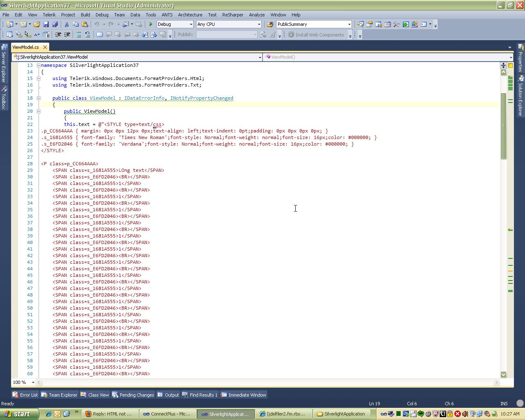Screen dimensions: 525x420
Task: Click the Add New Item icon
Action: click(23, 24)
